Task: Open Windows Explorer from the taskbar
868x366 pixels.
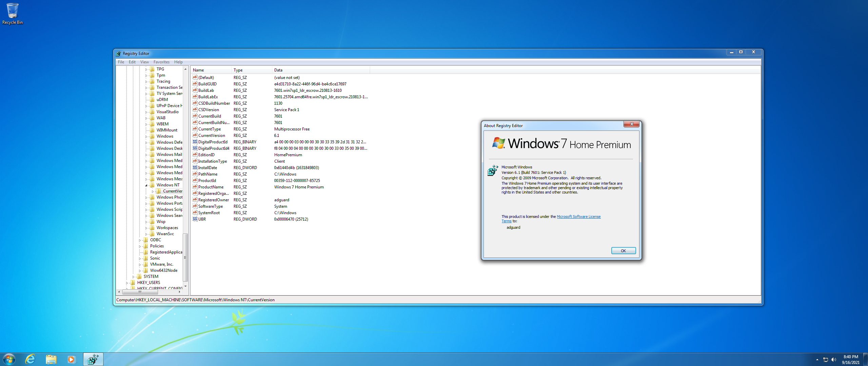Action: [51, 359]
